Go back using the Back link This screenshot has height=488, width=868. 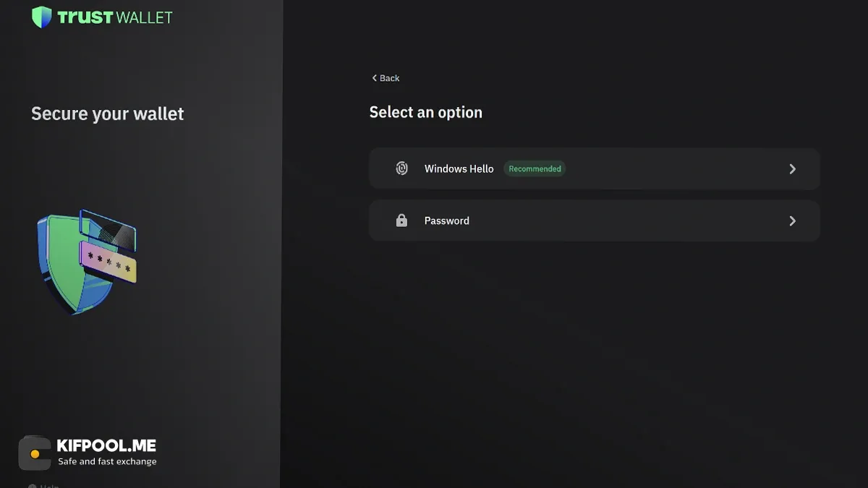pyautogui.click(x=386, y=78)
